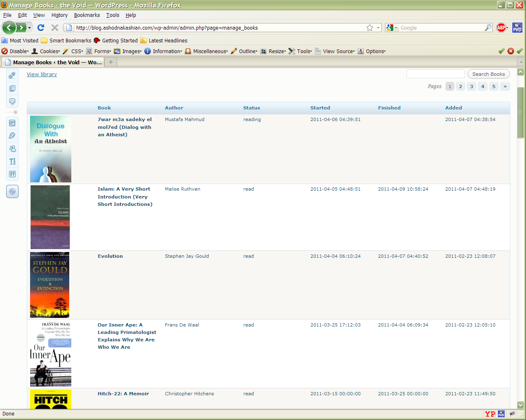The height and width of the screenshot is (420, 526).
Task: Click the red error X icon in Web Developer toolbar
Action: 510,51
